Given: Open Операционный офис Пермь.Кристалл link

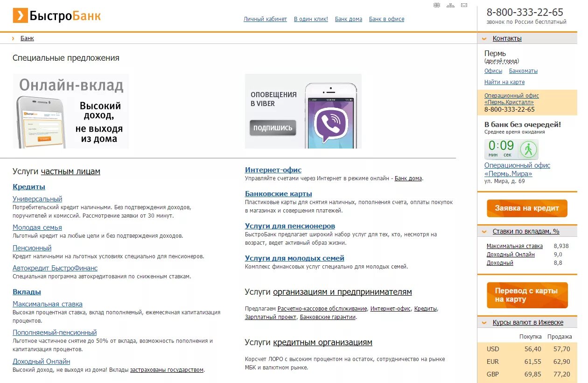Looking at the screenshot, I should (511, 99).
